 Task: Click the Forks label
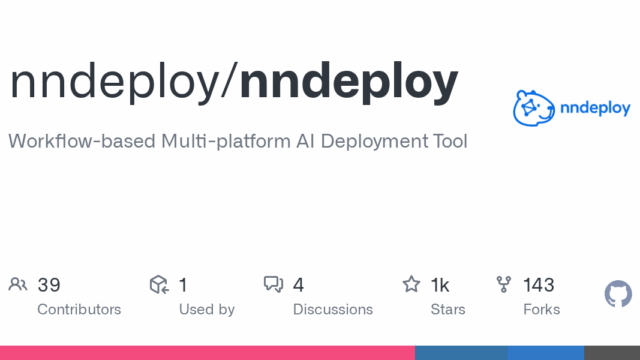542,309
